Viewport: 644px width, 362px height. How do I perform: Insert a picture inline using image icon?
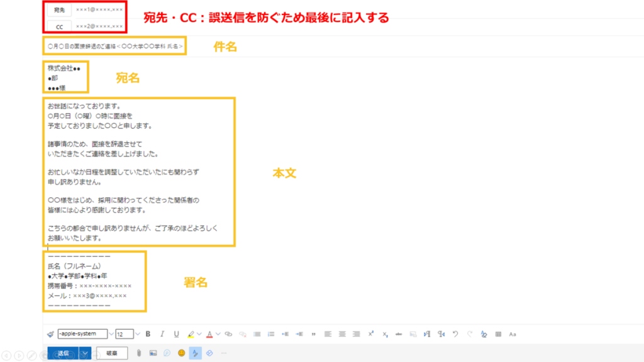153,353
